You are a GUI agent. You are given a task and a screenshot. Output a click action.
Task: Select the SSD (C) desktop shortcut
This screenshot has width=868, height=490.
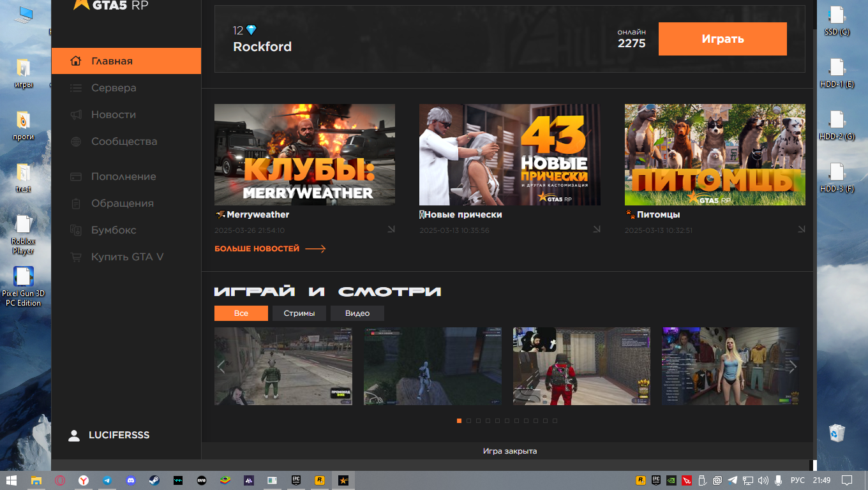837,21
